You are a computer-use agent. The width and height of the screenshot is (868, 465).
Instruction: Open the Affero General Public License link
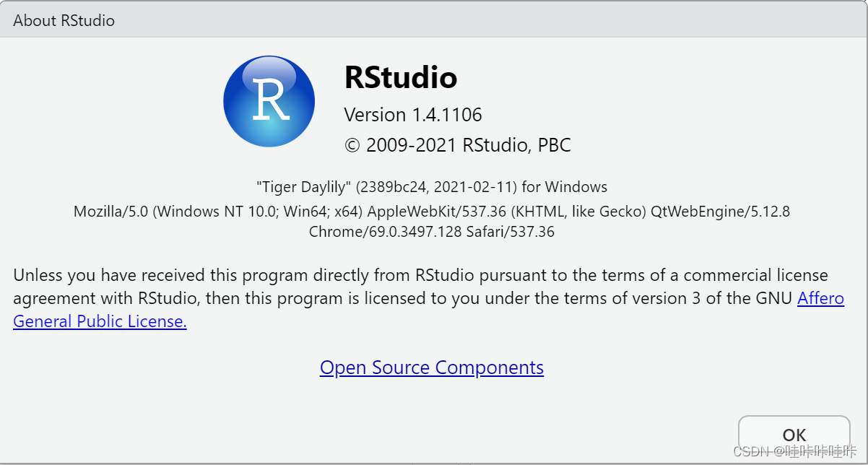coord(820,297)
